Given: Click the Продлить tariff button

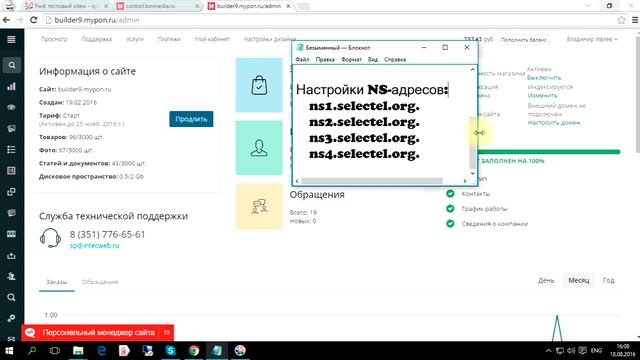Looking at the screenshot, I should pos(191,119).
